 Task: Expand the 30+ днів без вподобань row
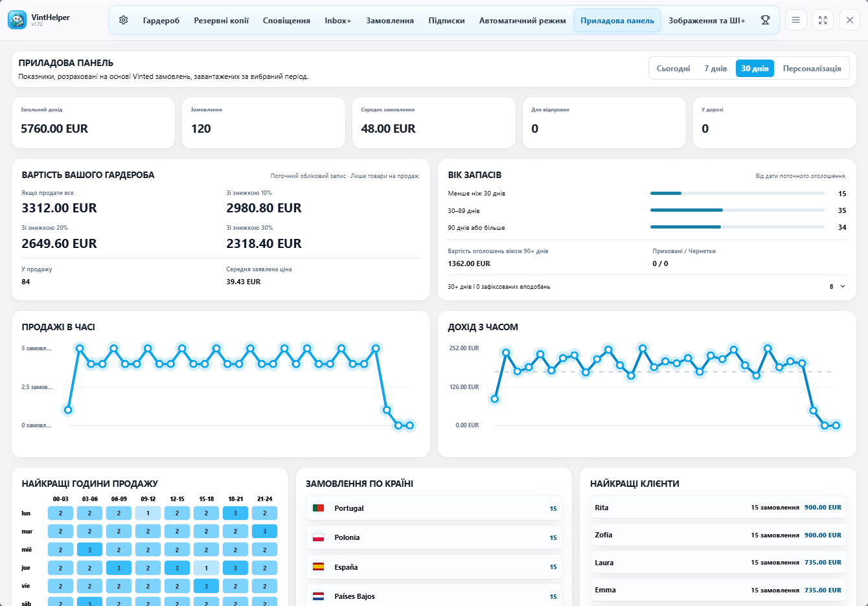[646, 286]
